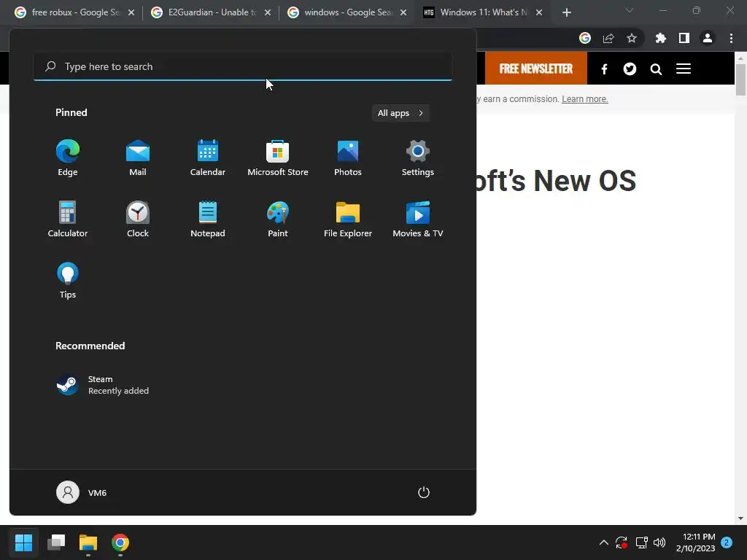
Task: Open the 12:11 PM clock and calendar flyout
Action: 695,542
